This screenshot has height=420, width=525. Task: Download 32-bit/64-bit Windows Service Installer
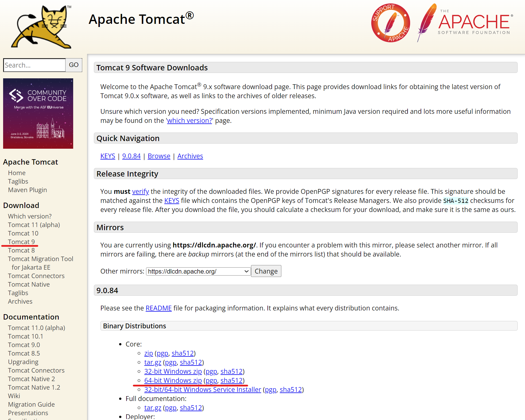203,390
